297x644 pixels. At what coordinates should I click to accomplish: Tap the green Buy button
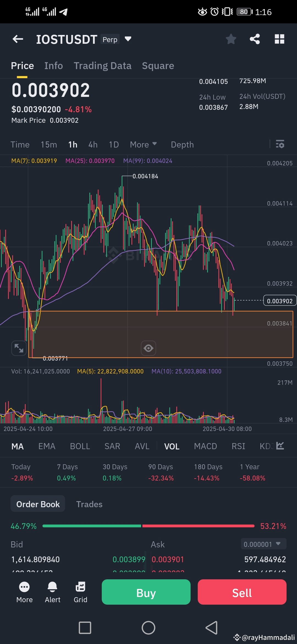[146, 592]
